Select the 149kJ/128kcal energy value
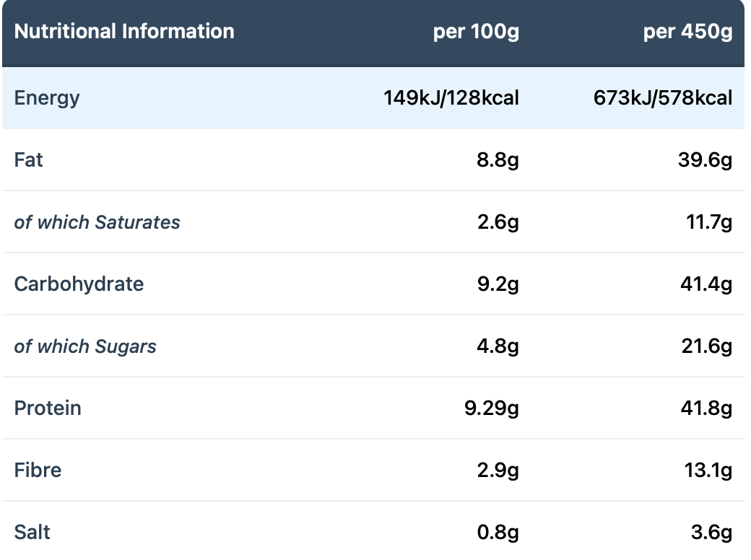751x560 pixels. click(451, 97)
